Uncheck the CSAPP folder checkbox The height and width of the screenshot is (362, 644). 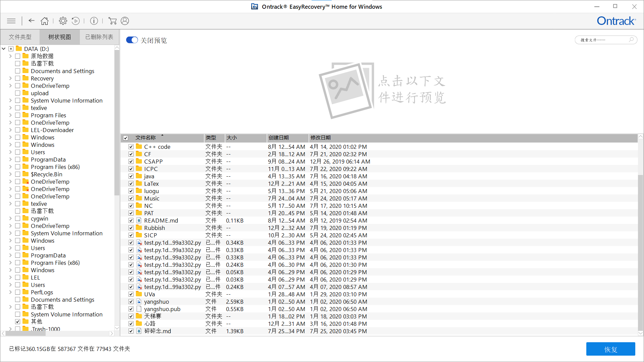click(x=131, y=162)
